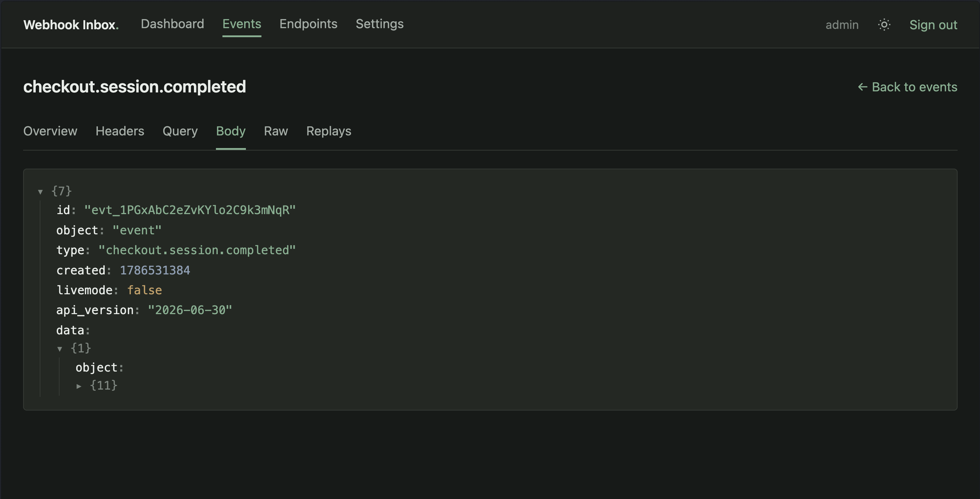Click the created key label
This screenshot has height=499, width=980.
[x=81, y=270]
